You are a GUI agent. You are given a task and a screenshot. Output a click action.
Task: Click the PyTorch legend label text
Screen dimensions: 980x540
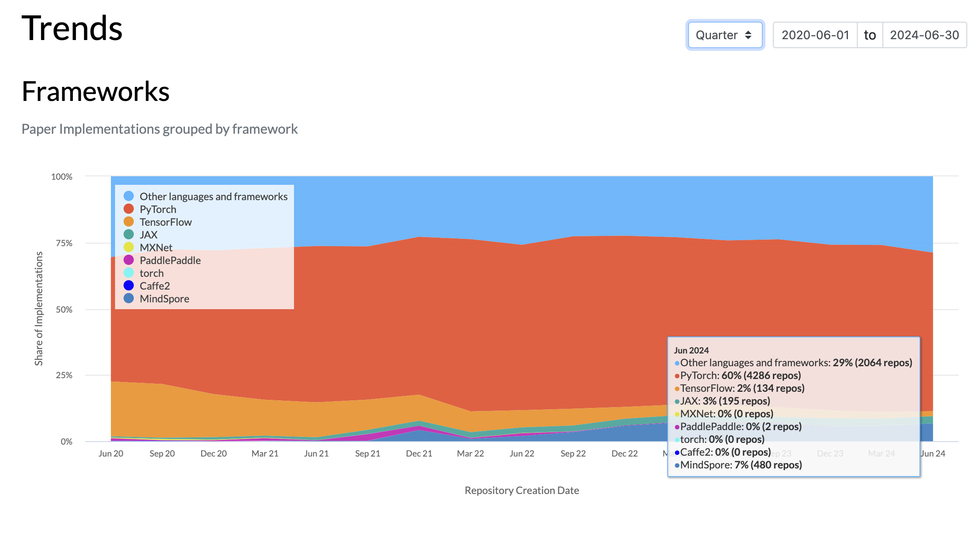pos(158,210)
